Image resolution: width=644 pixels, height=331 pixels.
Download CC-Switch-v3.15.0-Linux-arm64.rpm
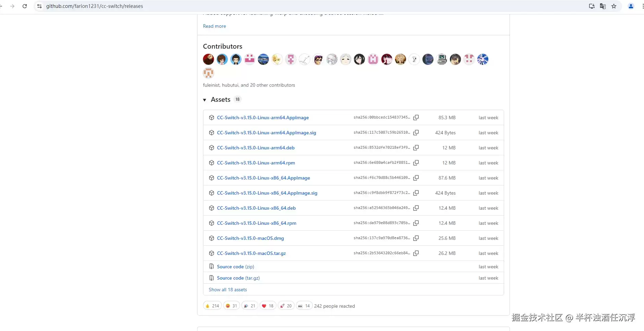[x=256, y=163]
